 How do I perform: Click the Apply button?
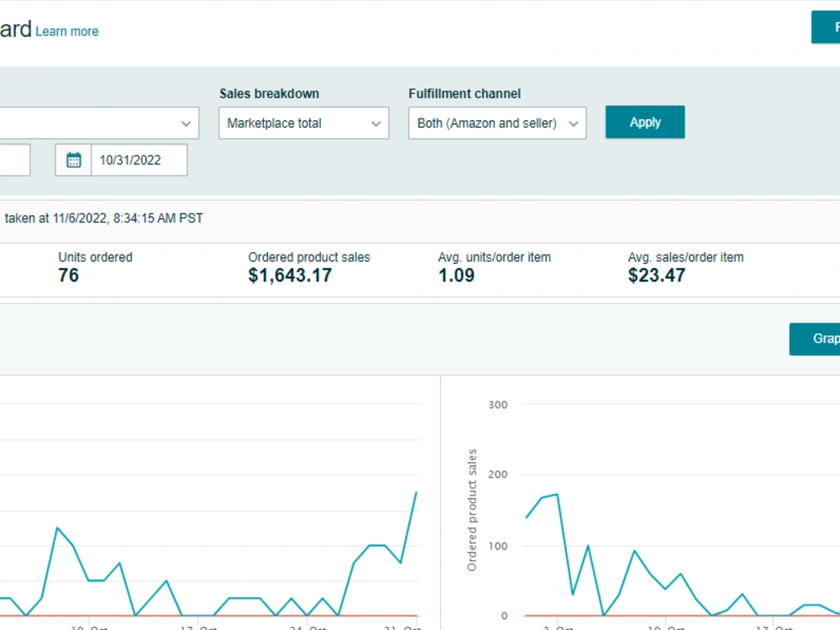tap(645, 122)
